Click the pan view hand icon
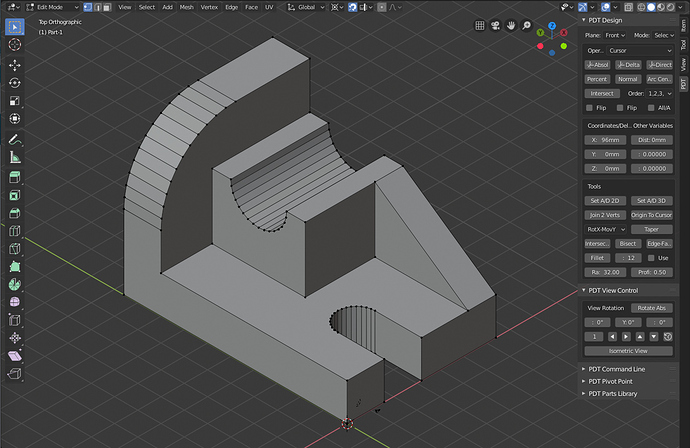690x448 pixels. (510, 26)
